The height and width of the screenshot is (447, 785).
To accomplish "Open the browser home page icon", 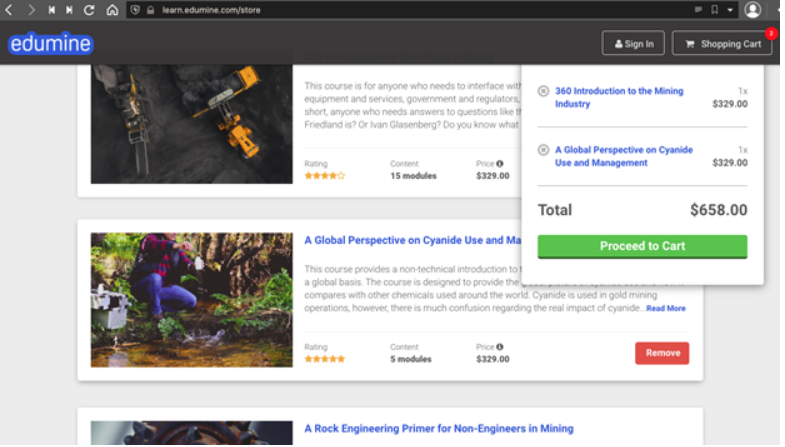I will coord(112,10).
